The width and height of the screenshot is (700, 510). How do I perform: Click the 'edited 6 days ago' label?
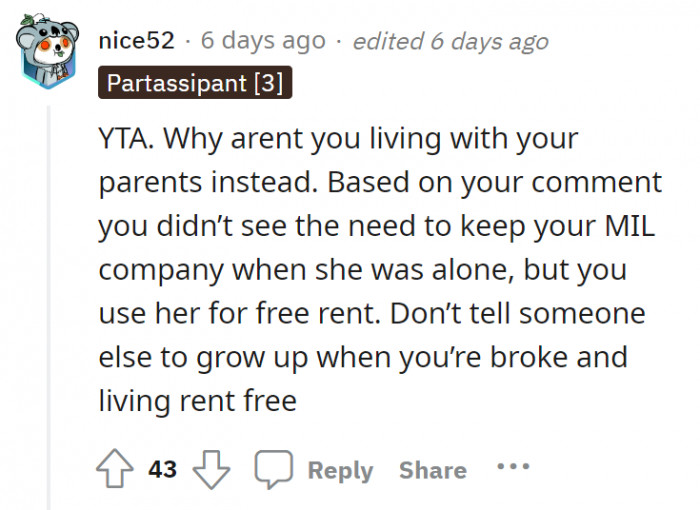point(451,41)
